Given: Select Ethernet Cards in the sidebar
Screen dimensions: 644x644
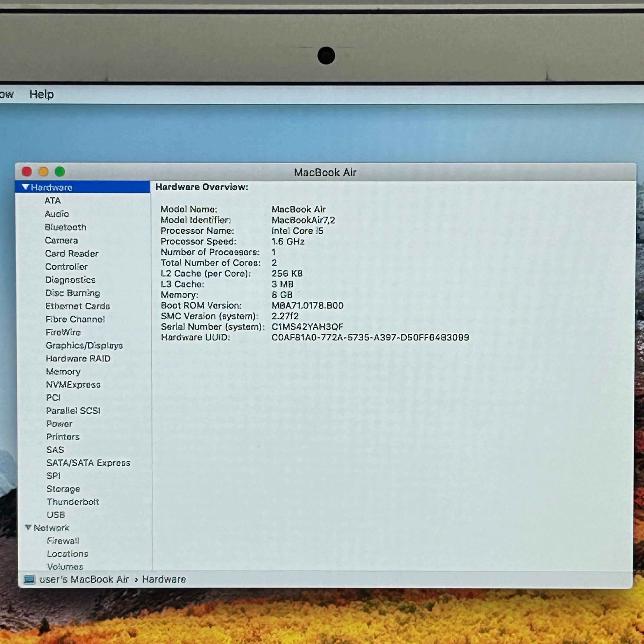Looking at the screenshot, I should pyautogui.click(x=78, y=306).
